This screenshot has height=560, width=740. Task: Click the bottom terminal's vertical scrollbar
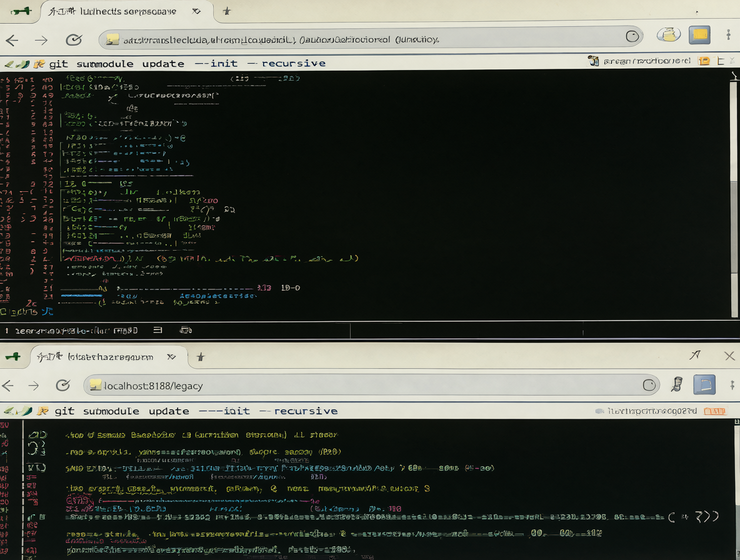[736, 490]
